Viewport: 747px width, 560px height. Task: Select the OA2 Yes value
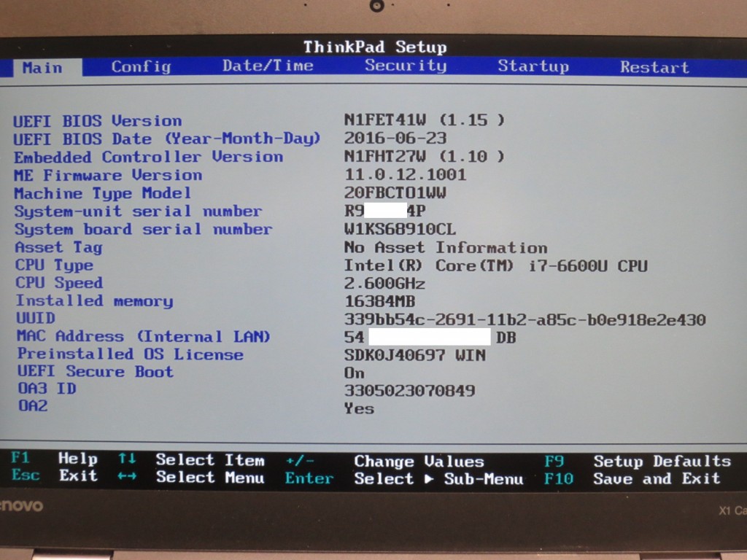point(359,408)
